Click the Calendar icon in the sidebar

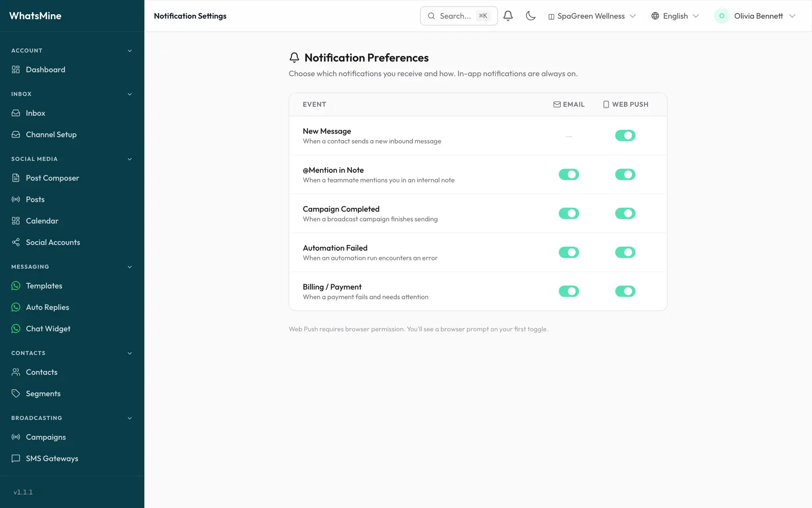click(x=16, y=221)
